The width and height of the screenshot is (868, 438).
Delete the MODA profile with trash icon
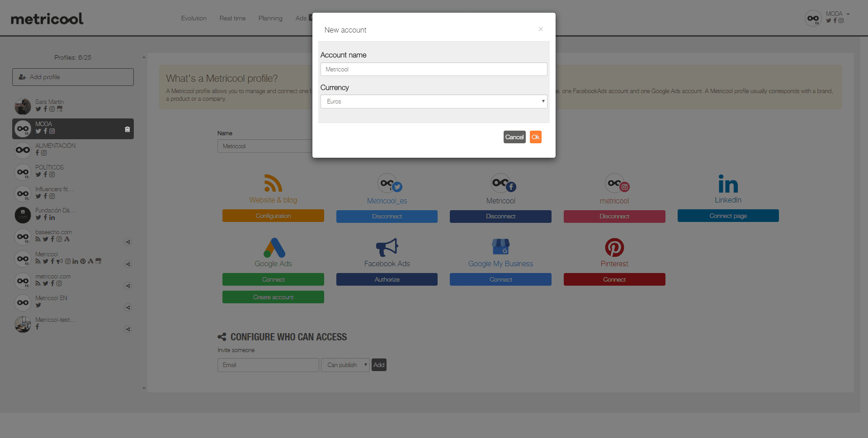click(x=127, y=129)
